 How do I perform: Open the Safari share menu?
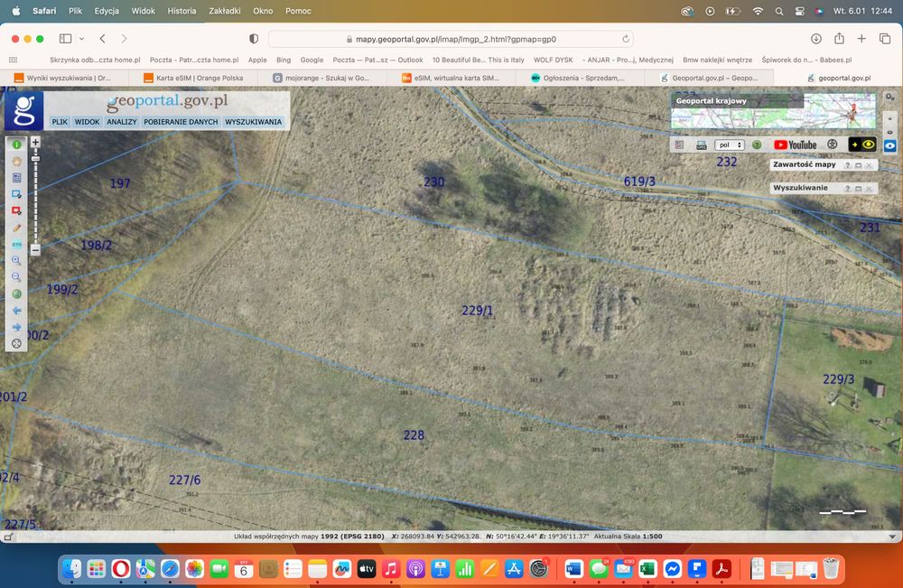(839, 39)
